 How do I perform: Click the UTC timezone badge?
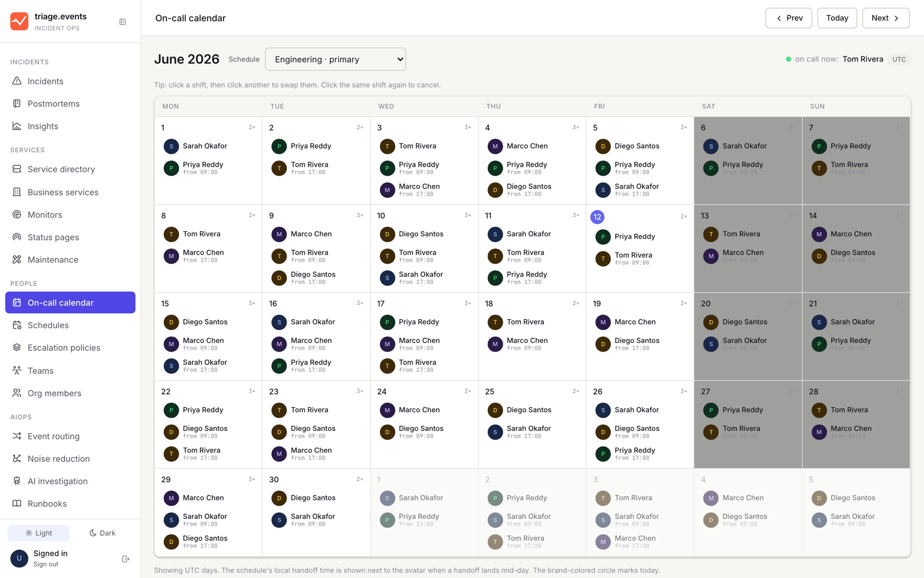click(899, 59)
